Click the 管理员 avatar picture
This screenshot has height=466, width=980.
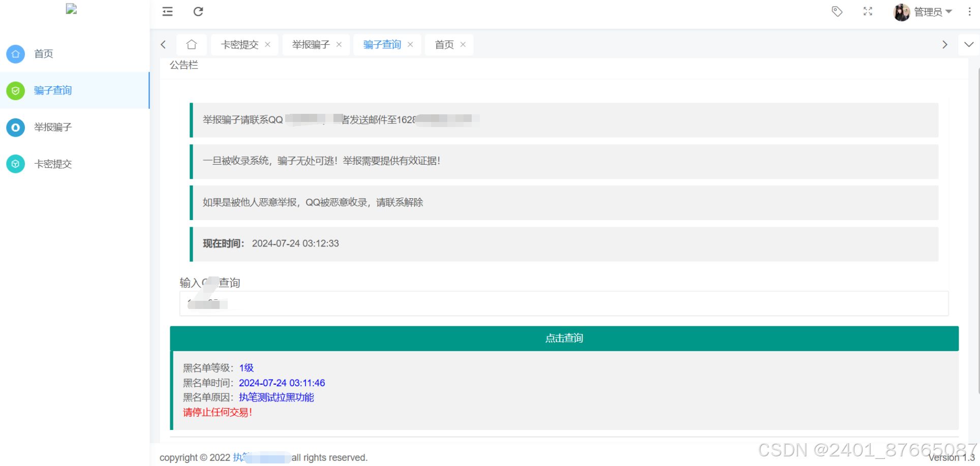click(901, 12)
